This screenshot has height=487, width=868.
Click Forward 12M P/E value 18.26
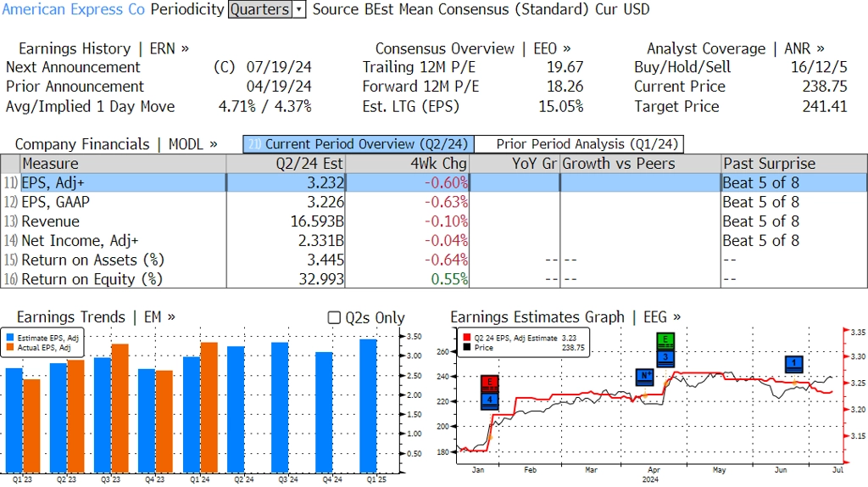tap(565, 87)
